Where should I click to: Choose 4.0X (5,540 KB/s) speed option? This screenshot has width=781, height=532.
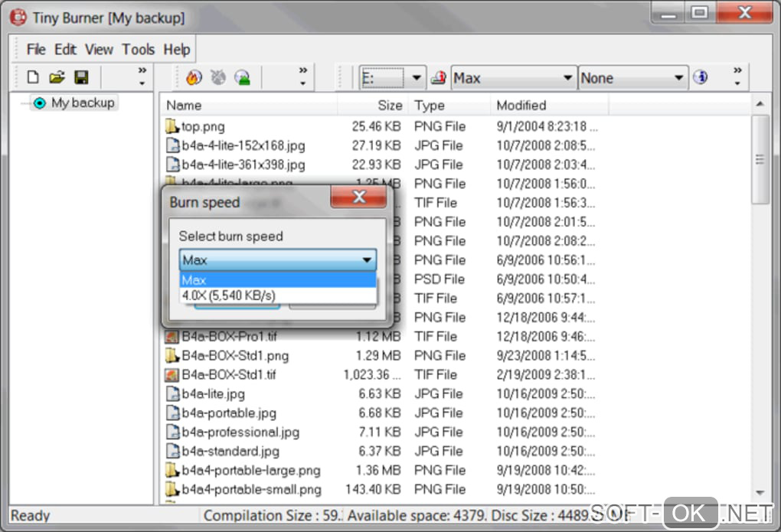278,295
